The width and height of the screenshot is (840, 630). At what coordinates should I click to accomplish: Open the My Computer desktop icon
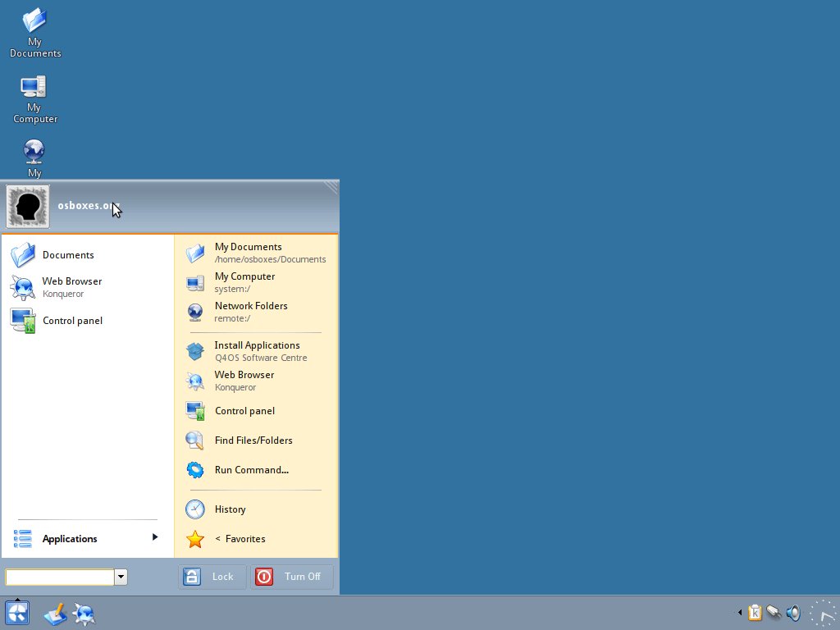coord(34,99)
